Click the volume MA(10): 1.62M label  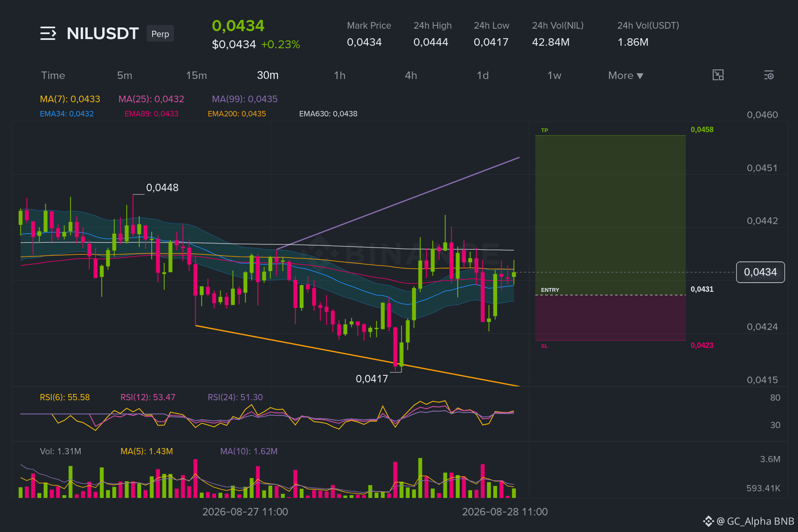click(x=249, y=451)
